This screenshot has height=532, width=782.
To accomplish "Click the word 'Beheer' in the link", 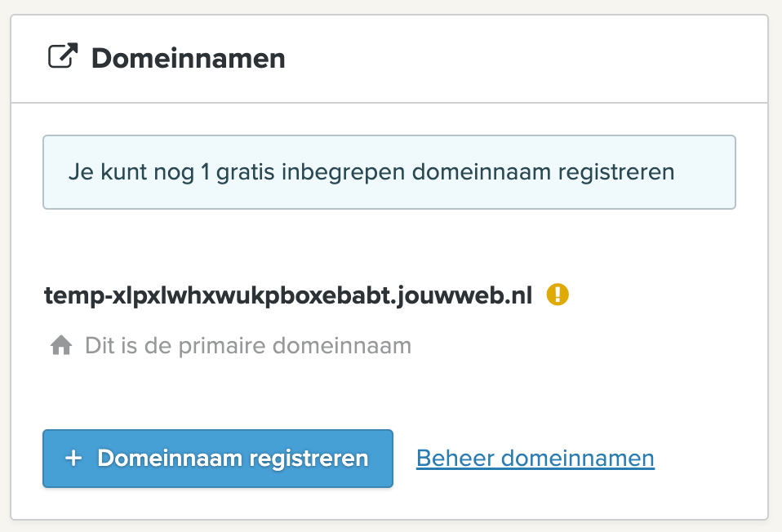I will click(455, 458).
